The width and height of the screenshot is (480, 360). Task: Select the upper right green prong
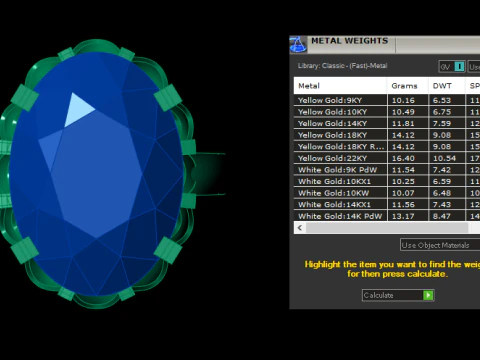pyautogui.click(x=168, y=98)
